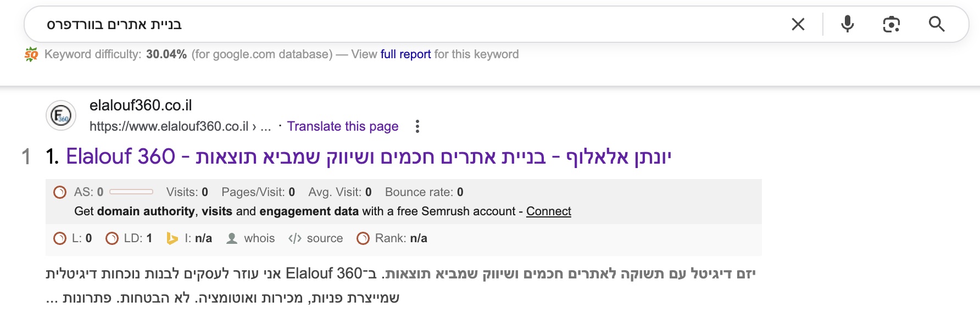980x335 pixels.
Task: Click the Semrush AS circle icon
Action: pyautogui.click(x=60, y=192)
